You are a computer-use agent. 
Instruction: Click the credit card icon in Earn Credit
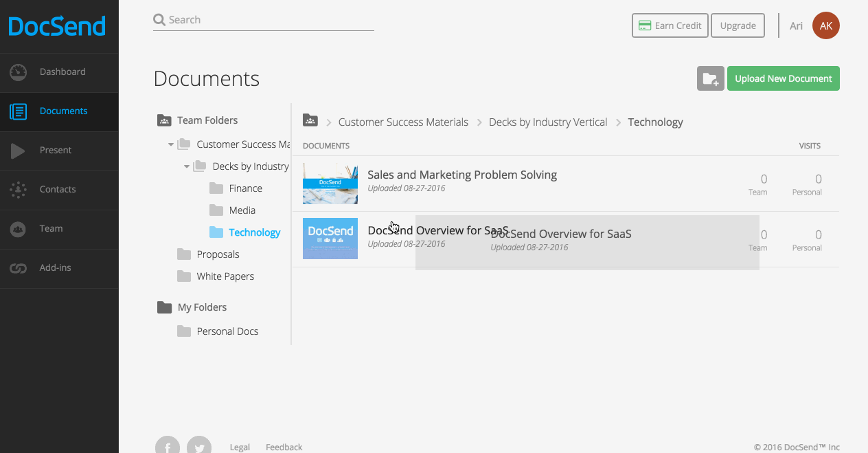(x=644, y=25)
